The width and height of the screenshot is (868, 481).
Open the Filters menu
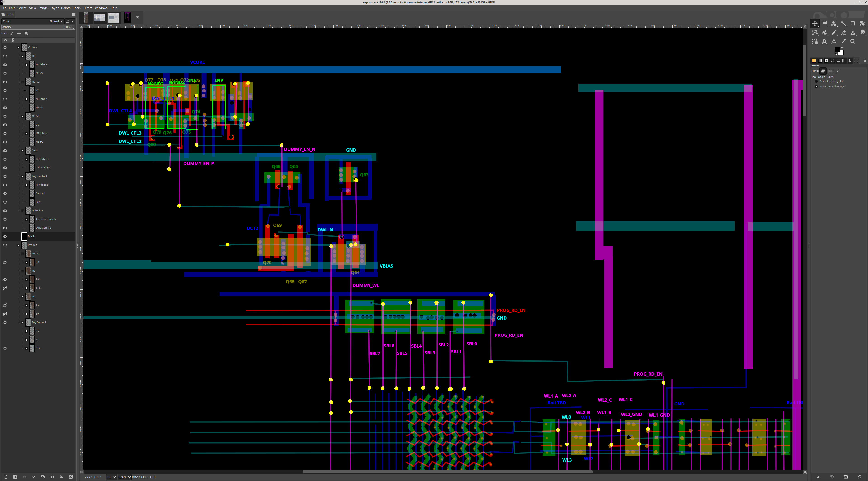[x=88, y=8]
